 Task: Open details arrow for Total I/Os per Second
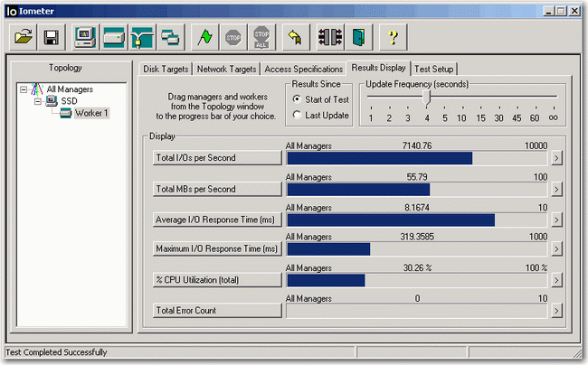(x=556, y=158)
